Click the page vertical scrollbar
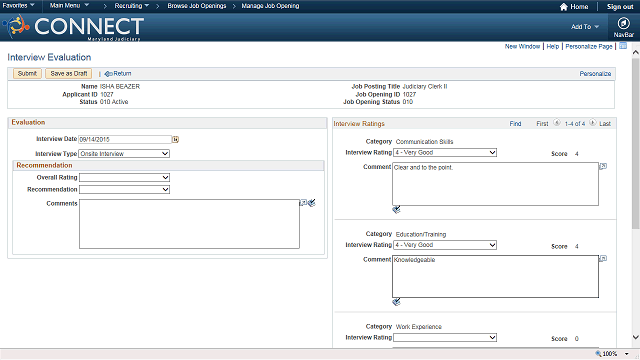 (x=636, y=196)
